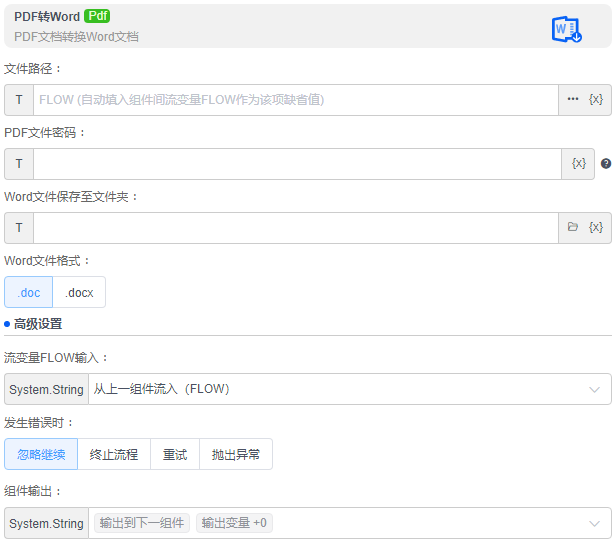Click into PDF文件密码 input field
The height and width of the screenshot is (544, 616).
pyautogui.click(x=297, y=164)
